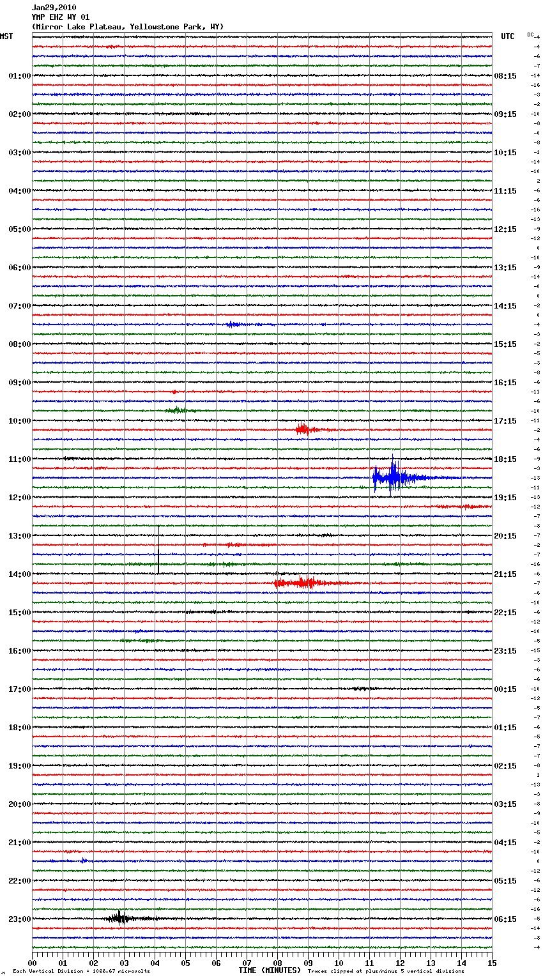Click the 13:15 UTC time label
Viewport: 543px width, 980px height.
505,268
